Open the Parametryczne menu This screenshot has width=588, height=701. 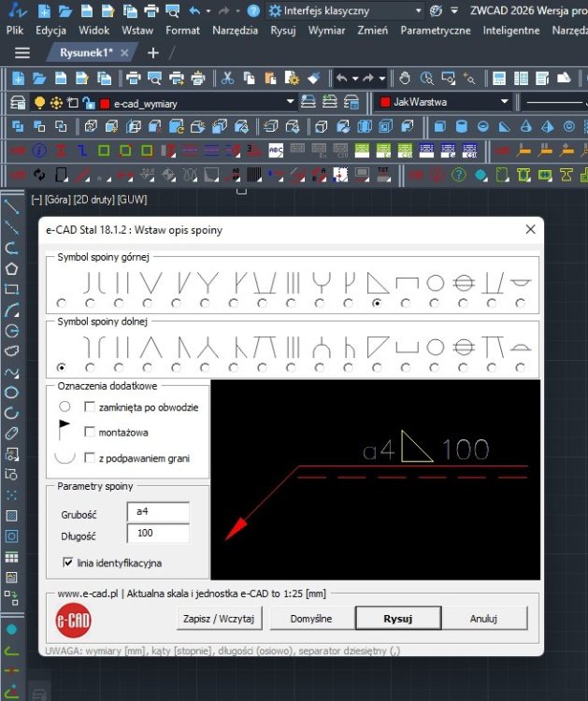(x=436, y=31)
